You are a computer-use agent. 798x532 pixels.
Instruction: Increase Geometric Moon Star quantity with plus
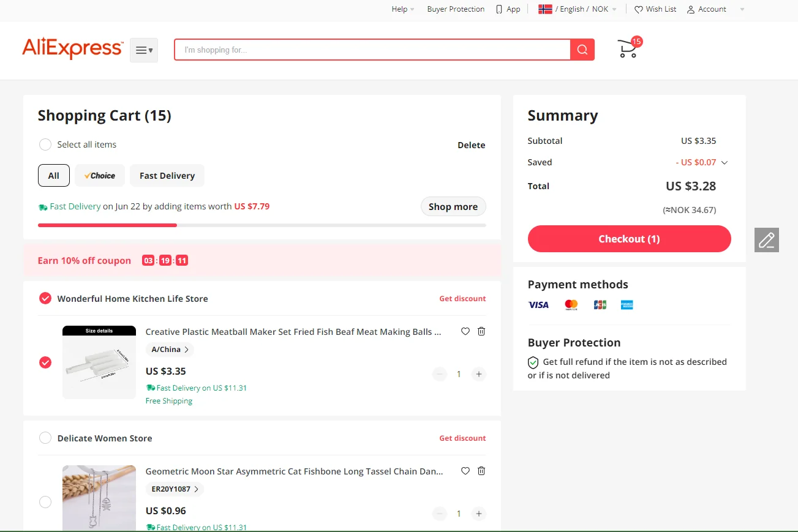click(479, 514)
